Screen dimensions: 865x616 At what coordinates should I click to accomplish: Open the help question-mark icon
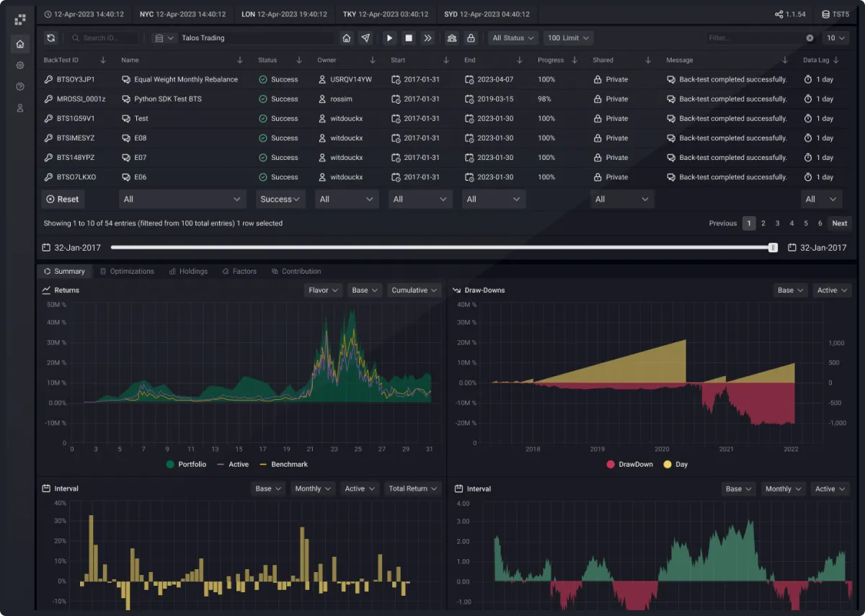pyautogui.click(x=19, y=85)
